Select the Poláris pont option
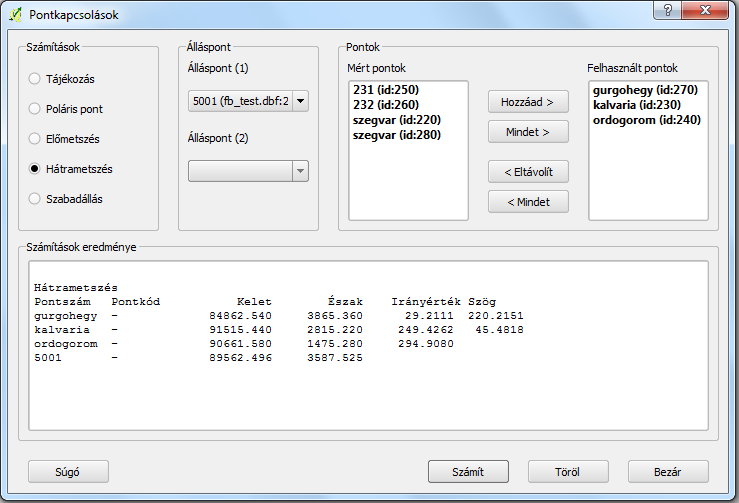 click(x=36, y=109)
